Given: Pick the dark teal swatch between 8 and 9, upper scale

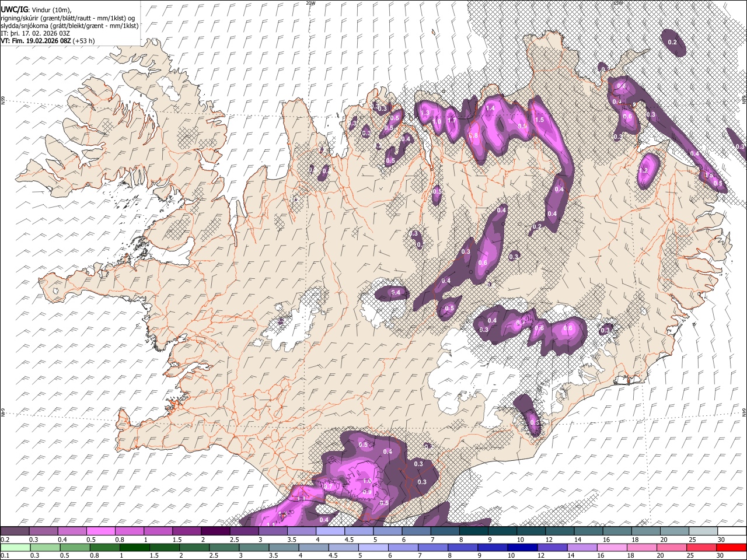Looking at the screenshot, I should click(473, 531).
